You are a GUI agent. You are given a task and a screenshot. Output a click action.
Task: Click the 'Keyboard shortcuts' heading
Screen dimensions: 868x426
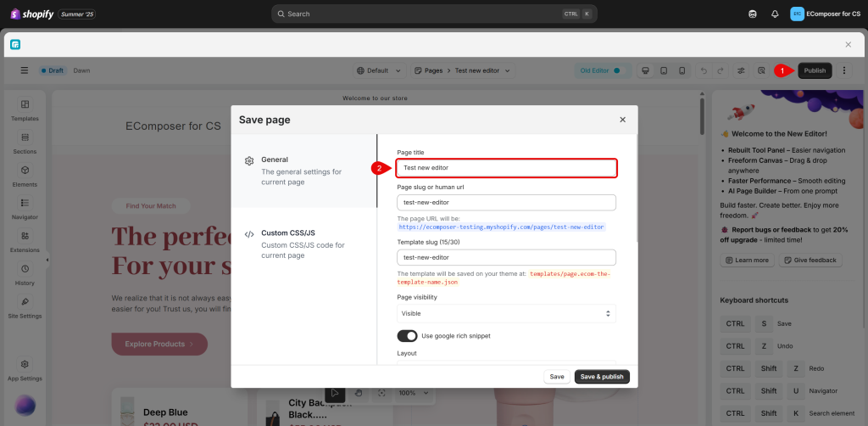754,300
